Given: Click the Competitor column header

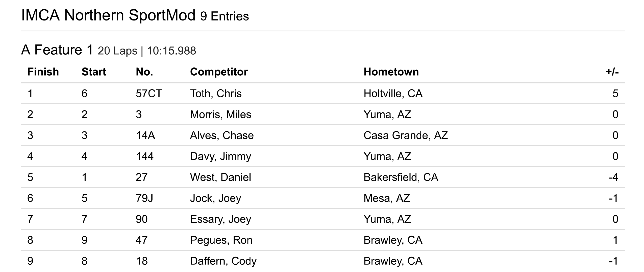Looking at the screenshot, I should (x=219, y=72).
